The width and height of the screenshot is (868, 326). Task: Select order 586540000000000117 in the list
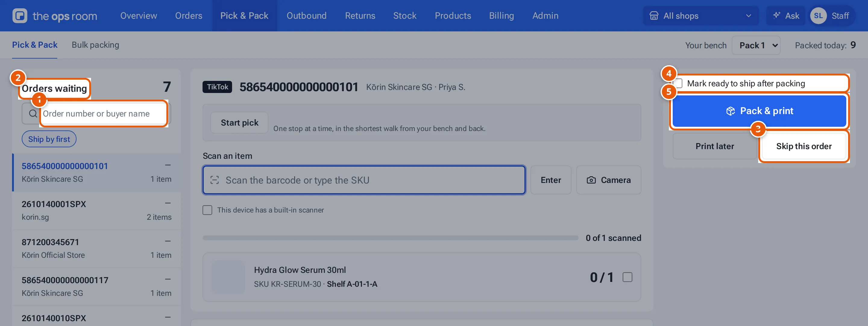96,287
